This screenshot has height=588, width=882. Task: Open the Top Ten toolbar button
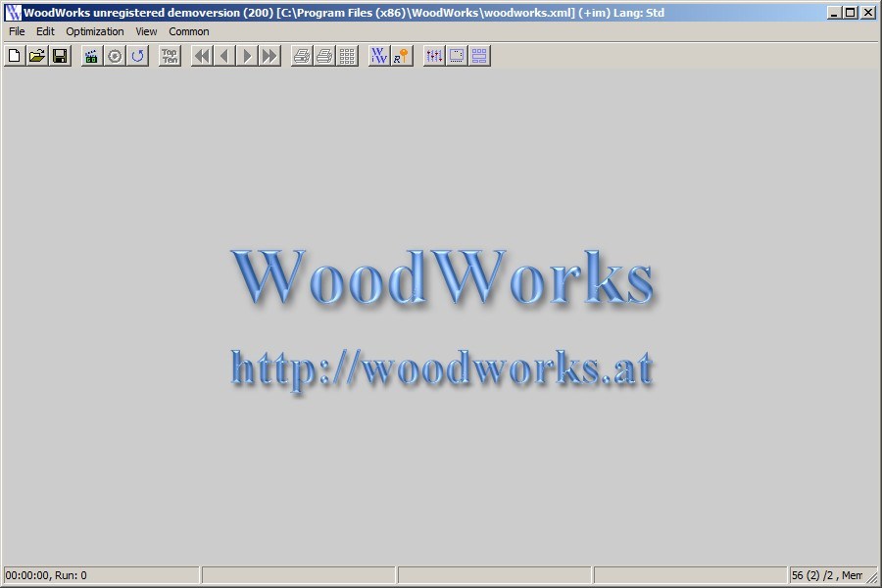click(x=170, y=56)
